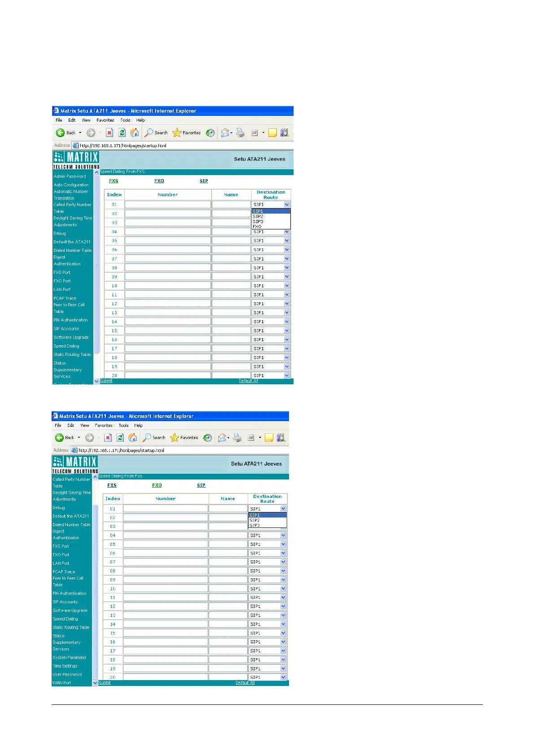Open Tools menu in upper window
This screenshot has height=756, width=534.
coord(125,120)
